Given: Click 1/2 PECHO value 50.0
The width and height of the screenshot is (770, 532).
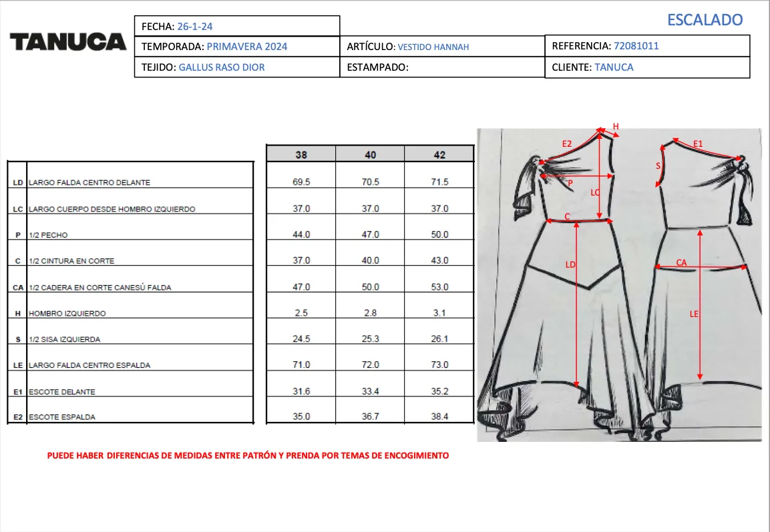Looking at the screenshot, I should (439, 234).
